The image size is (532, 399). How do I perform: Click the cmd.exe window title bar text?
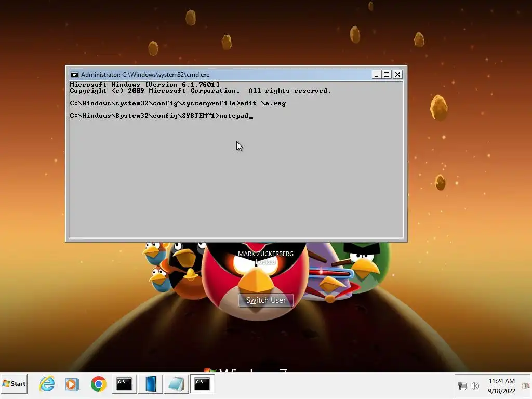(x=145, y=75)
